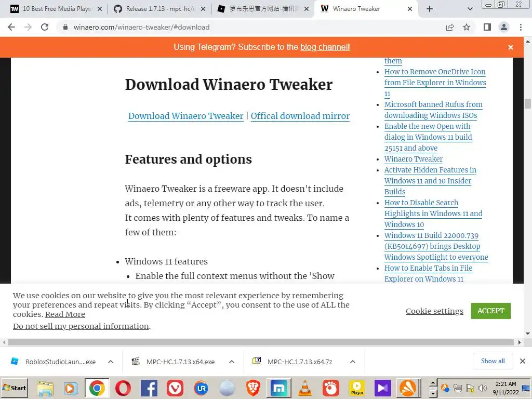532x399 pixels.
Task: Open UR Browser from taskbar
Action: pyautogui.click(x=201, y=388)
